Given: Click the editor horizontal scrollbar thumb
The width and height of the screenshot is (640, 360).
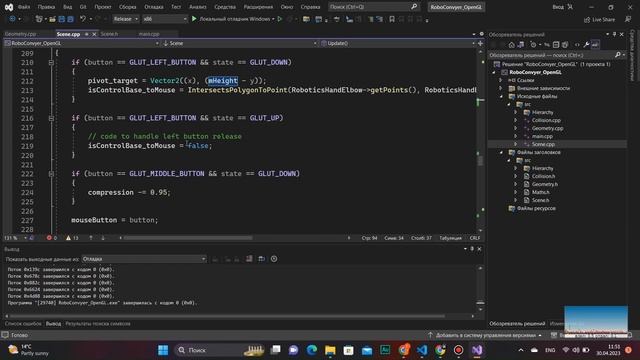Looking at the screenshot, I should pos(188,238).
